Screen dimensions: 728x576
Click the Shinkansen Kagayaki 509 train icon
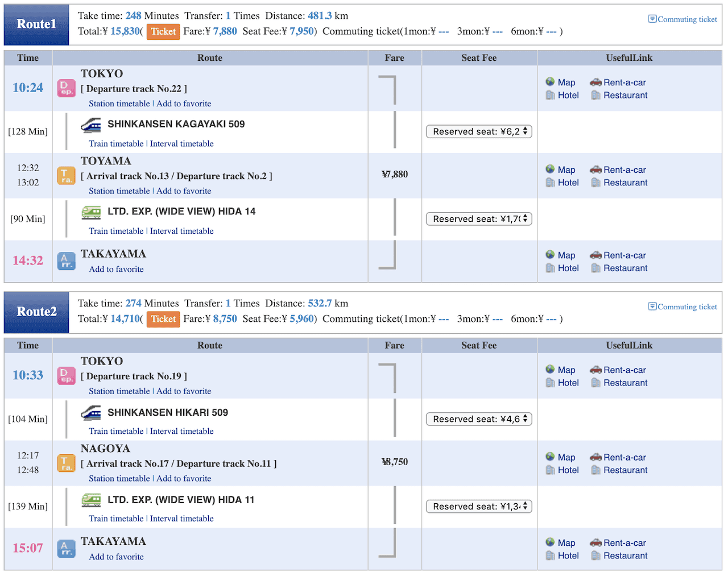tap(91, 125)
